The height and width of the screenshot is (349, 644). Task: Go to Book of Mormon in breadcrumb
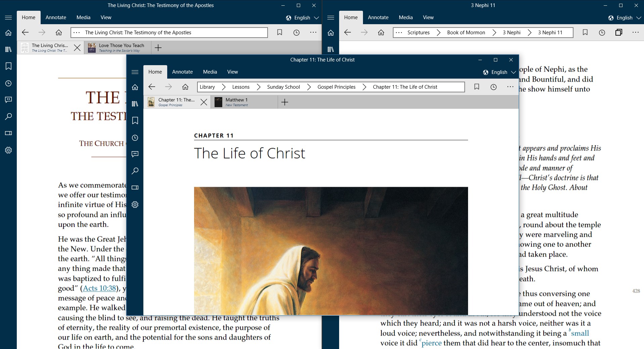pos(466,33)
